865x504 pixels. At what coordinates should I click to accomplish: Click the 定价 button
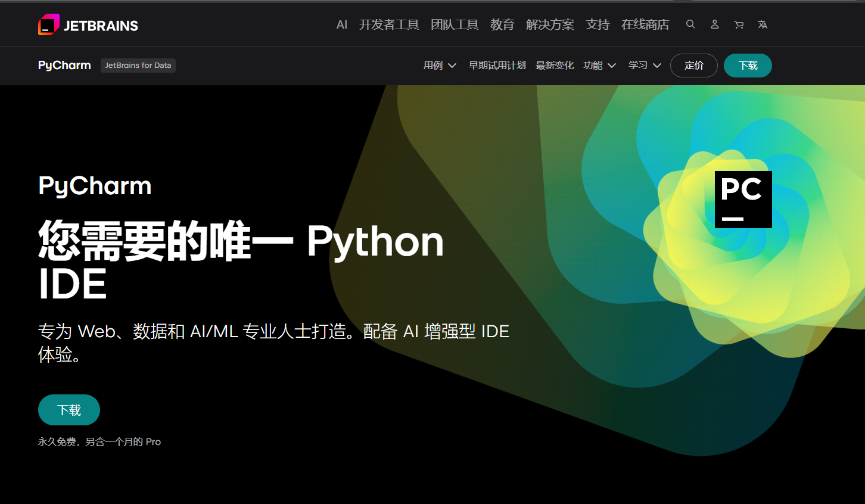(x=694, y=66)
